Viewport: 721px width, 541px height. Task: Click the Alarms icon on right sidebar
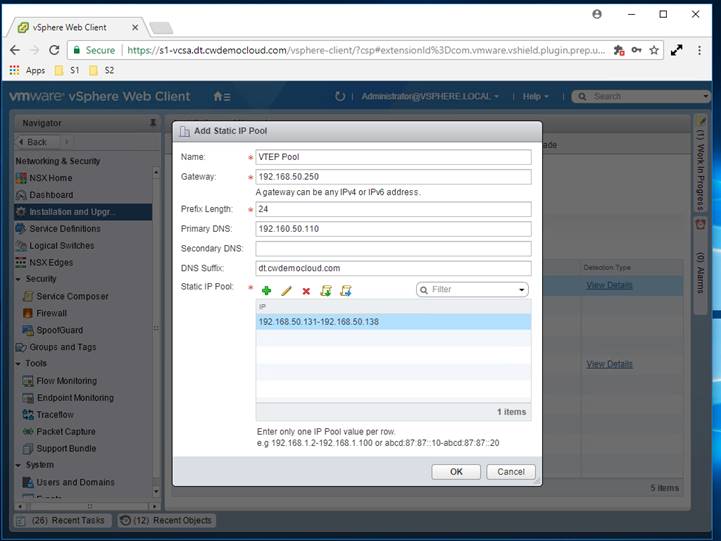coord(700,225)
